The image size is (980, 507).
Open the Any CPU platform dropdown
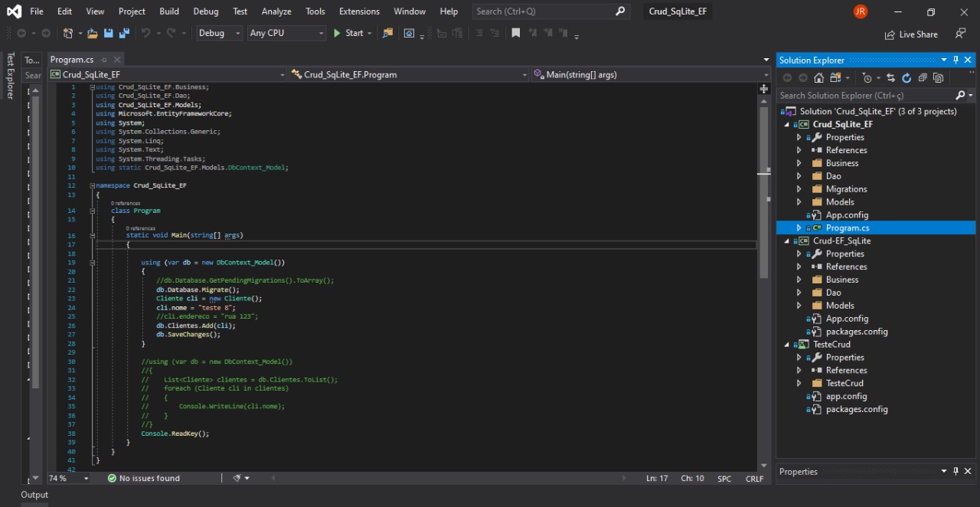click(x=286, y=33)
